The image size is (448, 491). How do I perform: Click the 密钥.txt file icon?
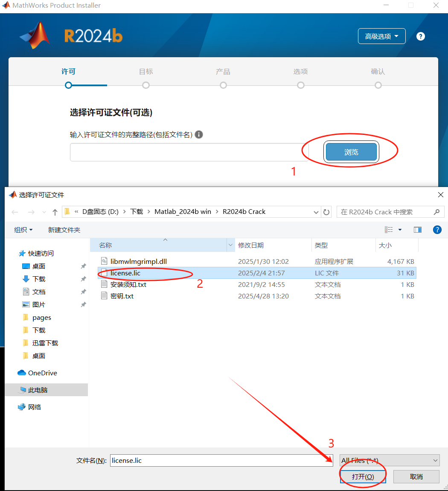point(104,295)
